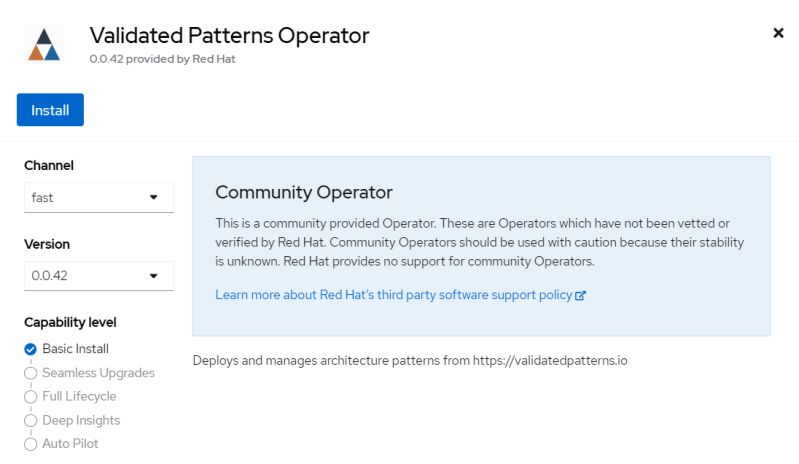Click the external link icon after support policy
This screenshot has width=799, height=464.
[x=580, y=295]
